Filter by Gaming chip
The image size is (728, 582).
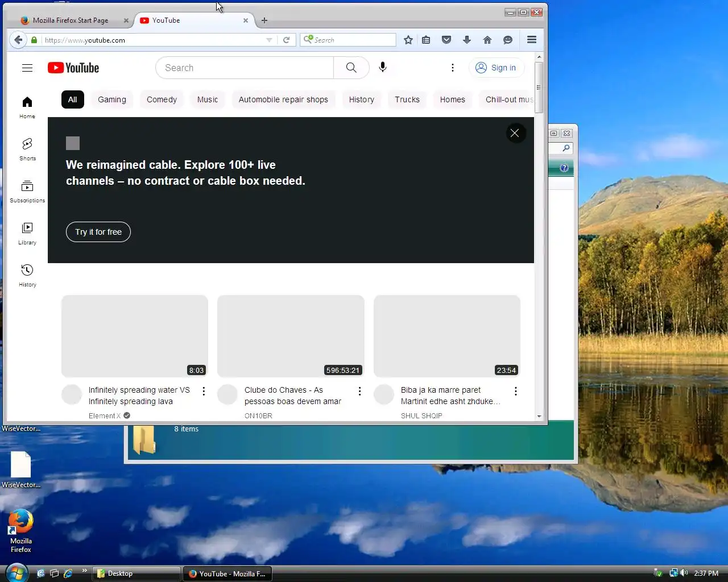(x=112, y=99)
